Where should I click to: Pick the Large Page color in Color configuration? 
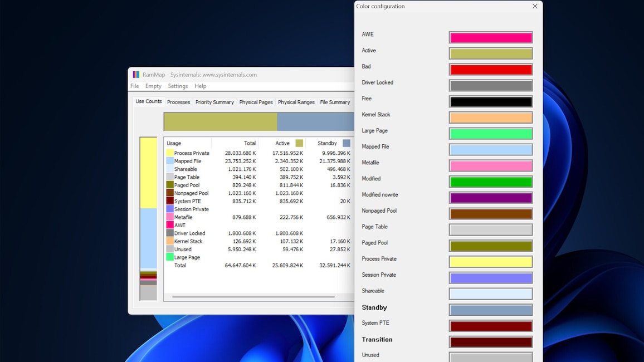491,134
